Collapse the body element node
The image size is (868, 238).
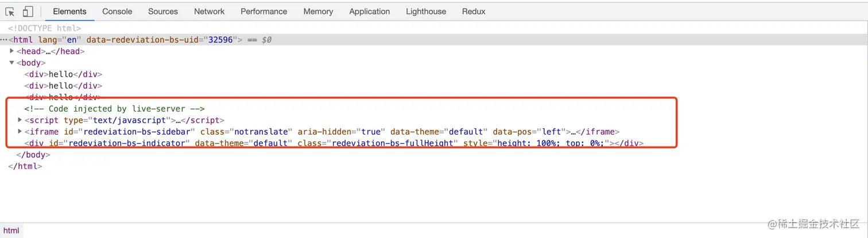(x=12, y=63)
